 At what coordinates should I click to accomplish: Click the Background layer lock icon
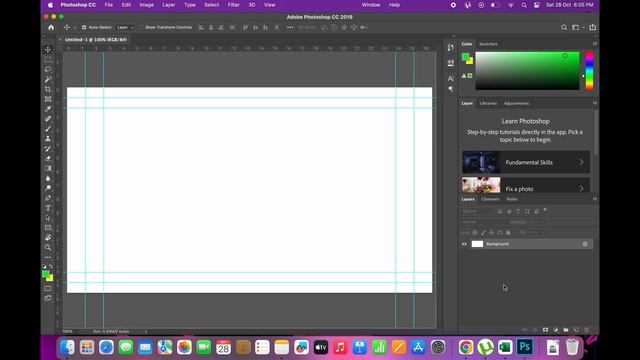585,244
